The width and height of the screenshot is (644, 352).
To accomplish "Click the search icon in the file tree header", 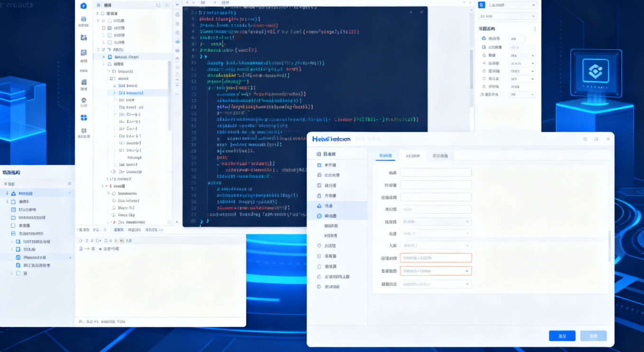I will [157, 4].
